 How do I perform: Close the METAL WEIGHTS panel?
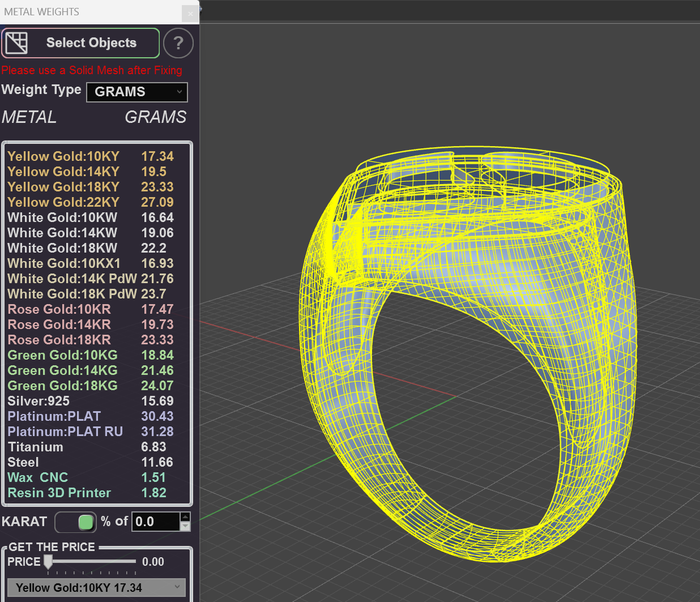(190, 14)
